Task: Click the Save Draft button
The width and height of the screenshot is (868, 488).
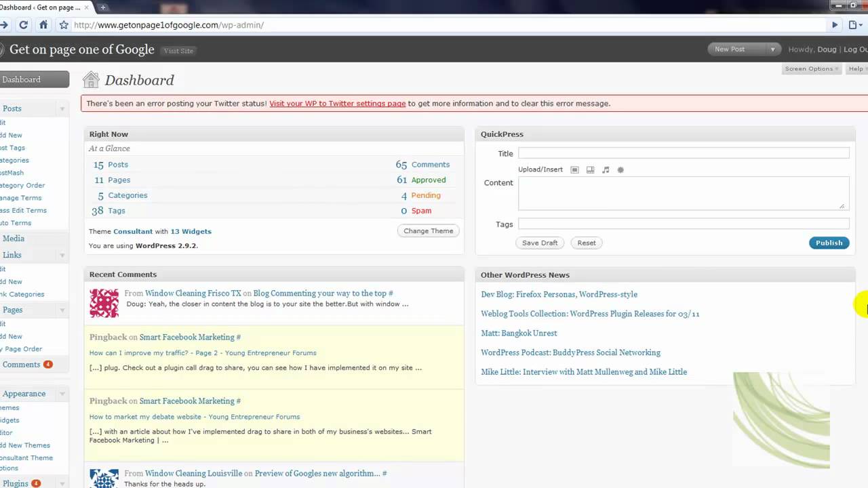Action: pyautogui.click(x=540, y=243)
